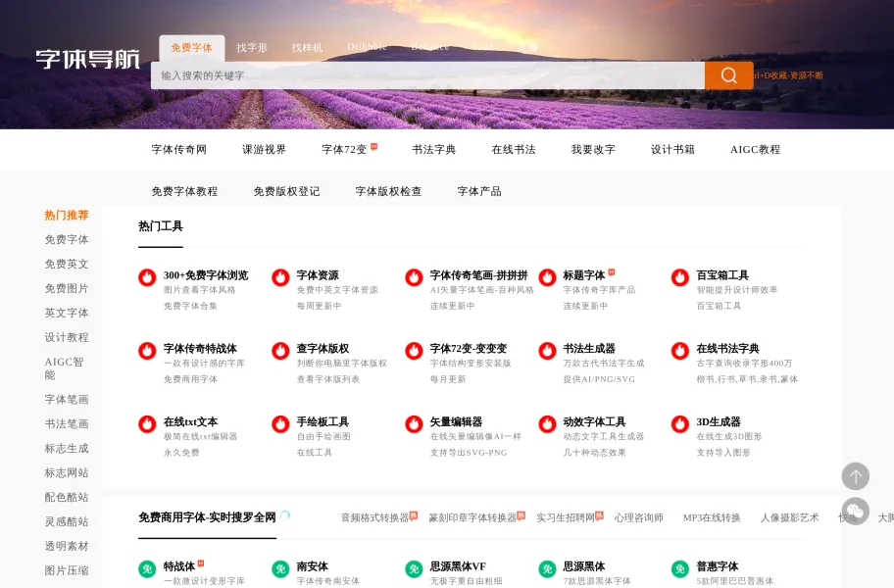Image resolution: width=894 pixels, height=588 pixels.
Task: Click the flame icon beside 书法生成器
Action: (547, 351)
